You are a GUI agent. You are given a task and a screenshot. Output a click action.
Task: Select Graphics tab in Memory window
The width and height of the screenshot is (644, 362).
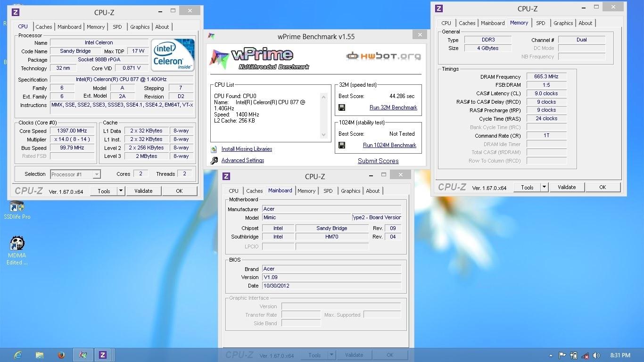click(563, 23)
